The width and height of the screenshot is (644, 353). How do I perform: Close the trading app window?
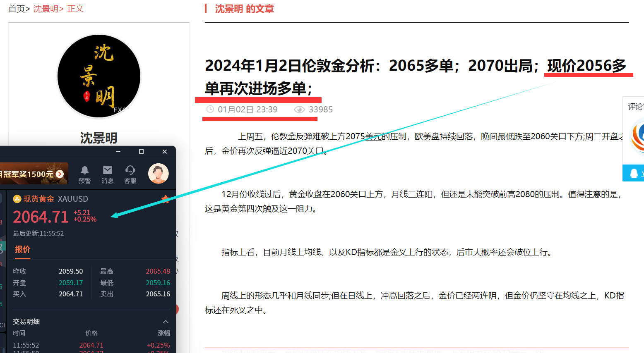165,152
